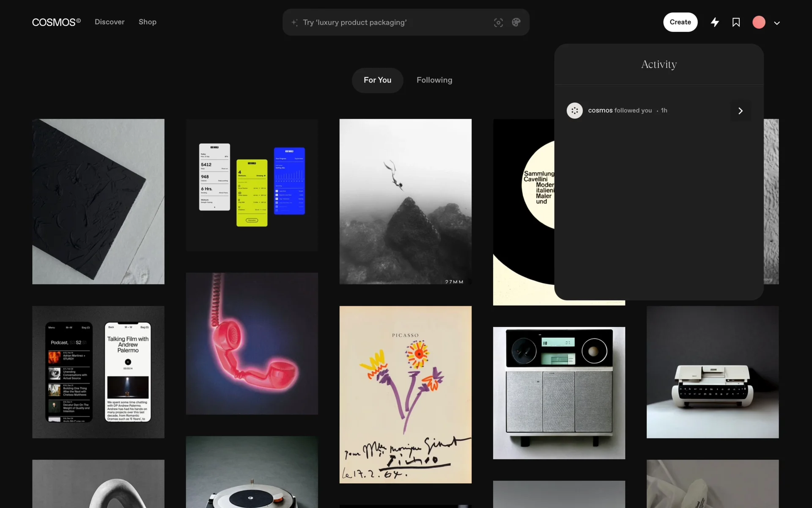812x508 pixels.
Task: Open the Discover page
Action: pos(110,22)
